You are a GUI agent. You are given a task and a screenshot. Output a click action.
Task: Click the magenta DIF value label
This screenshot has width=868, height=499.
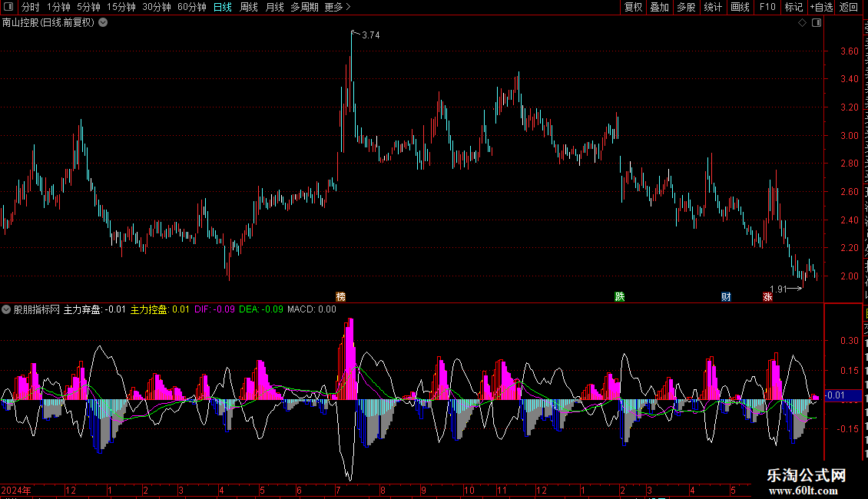coord(215,309)
